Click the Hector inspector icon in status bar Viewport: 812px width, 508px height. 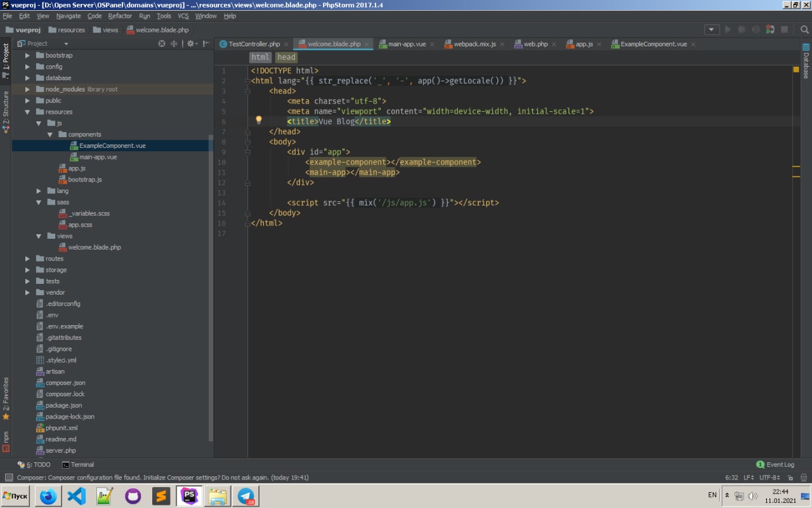tap(804, 477)
